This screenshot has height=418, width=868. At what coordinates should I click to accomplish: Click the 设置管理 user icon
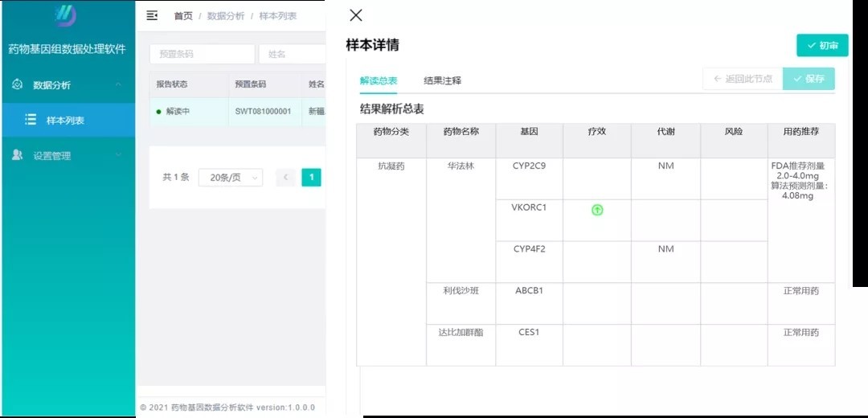coord(18,155)
